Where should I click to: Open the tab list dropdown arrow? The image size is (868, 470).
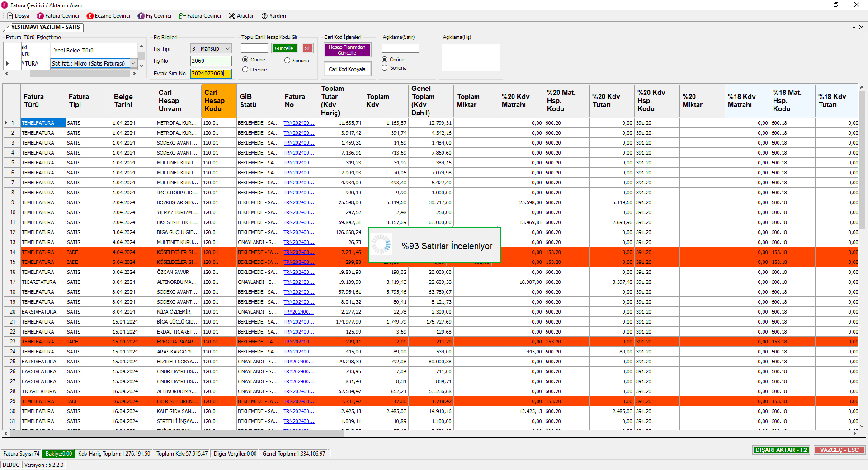854,27
